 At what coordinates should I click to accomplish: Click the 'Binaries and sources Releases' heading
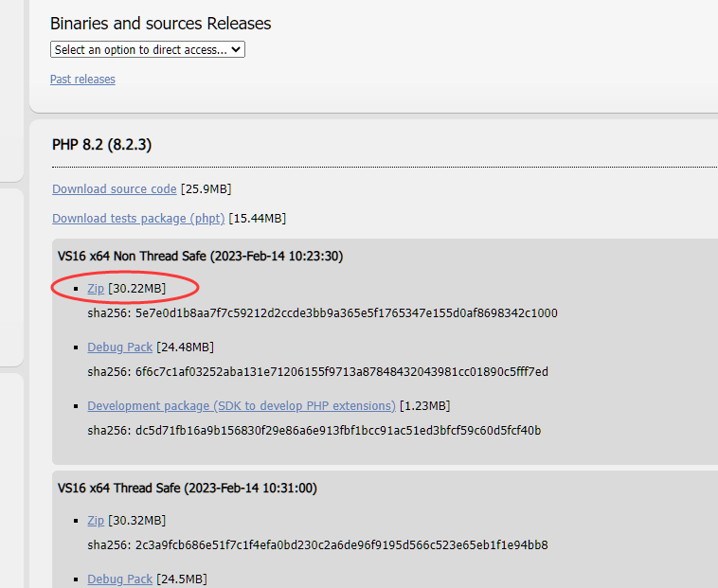[x=161, y=24]
